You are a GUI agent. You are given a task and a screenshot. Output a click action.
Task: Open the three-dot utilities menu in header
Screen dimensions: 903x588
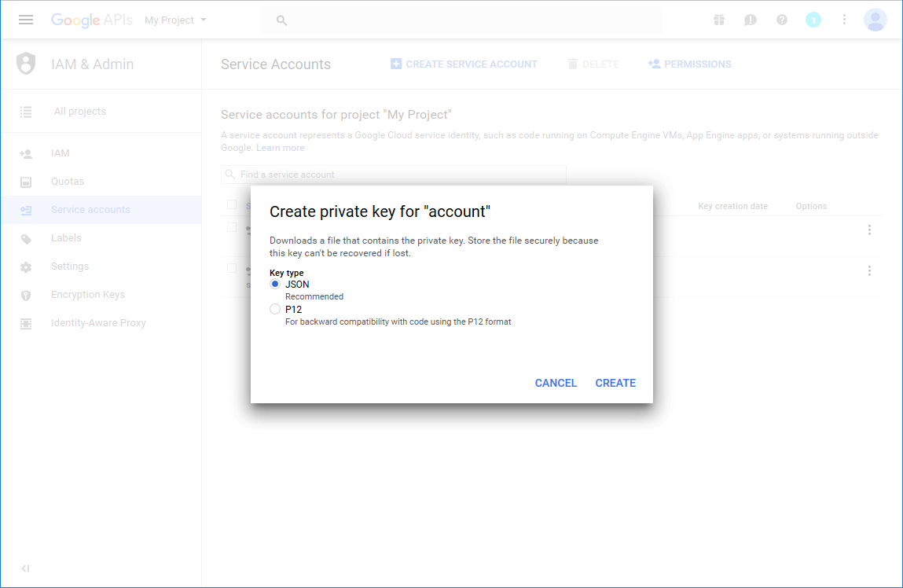click(844, 20)
